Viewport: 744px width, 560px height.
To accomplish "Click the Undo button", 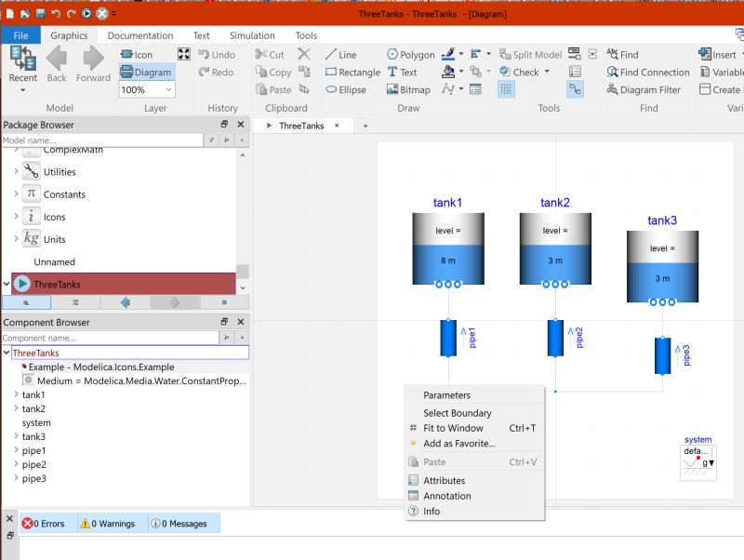I will 215,54.
